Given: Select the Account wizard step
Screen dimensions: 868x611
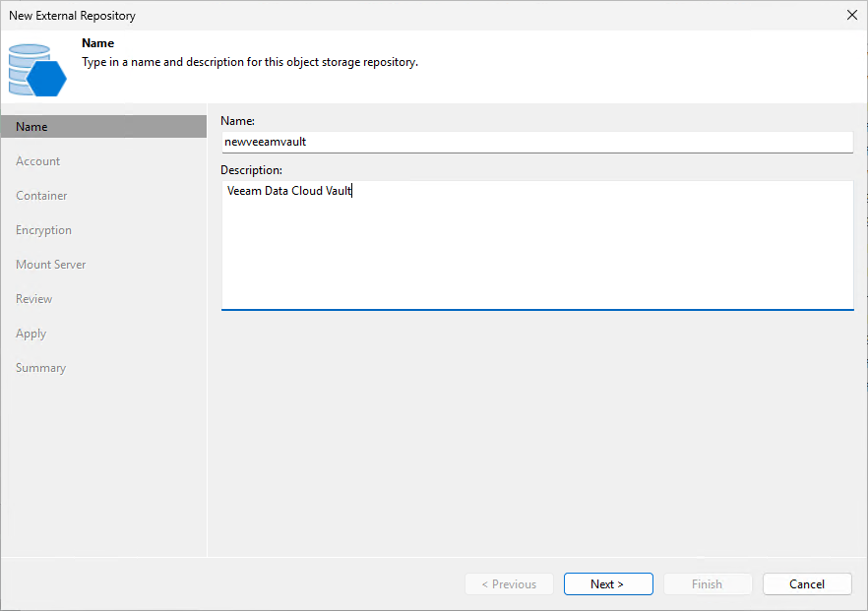Looking at the screenshot, I should click(x=37, y=161).
